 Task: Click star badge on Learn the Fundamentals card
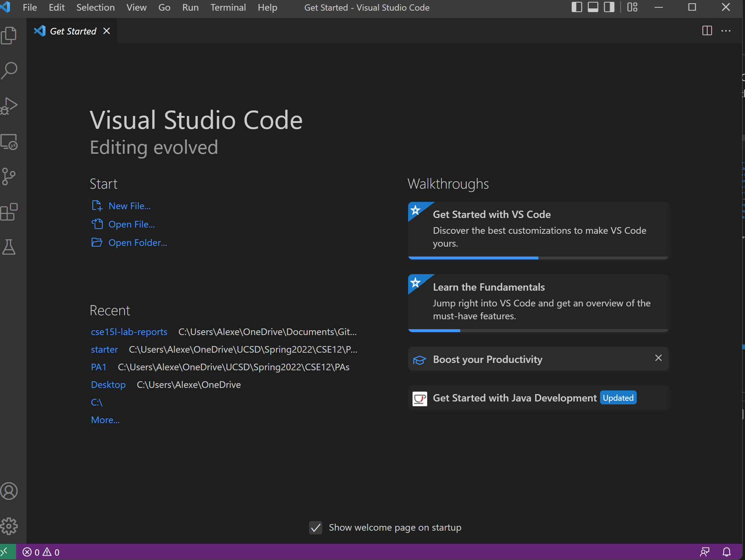(x=415, y=283)
